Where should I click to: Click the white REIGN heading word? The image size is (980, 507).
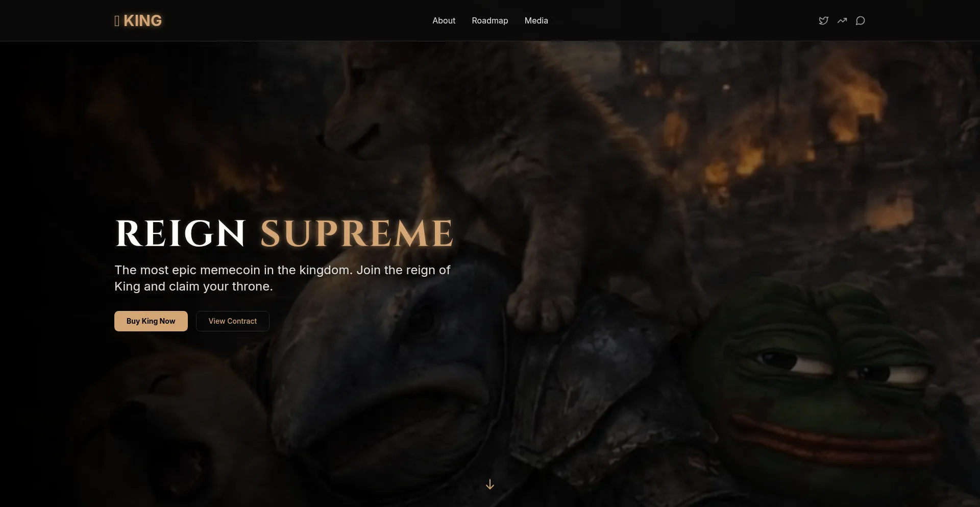[x=181, y=234]
